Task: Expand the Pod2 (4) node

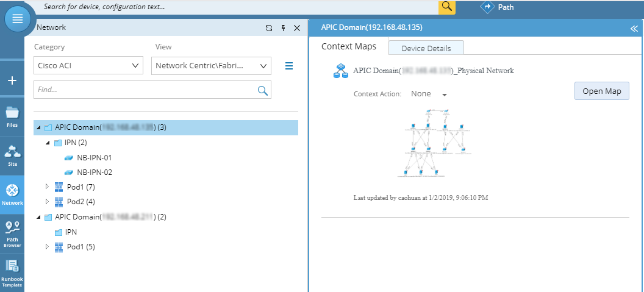Action: pyautogui.click(x=47, y=202)
